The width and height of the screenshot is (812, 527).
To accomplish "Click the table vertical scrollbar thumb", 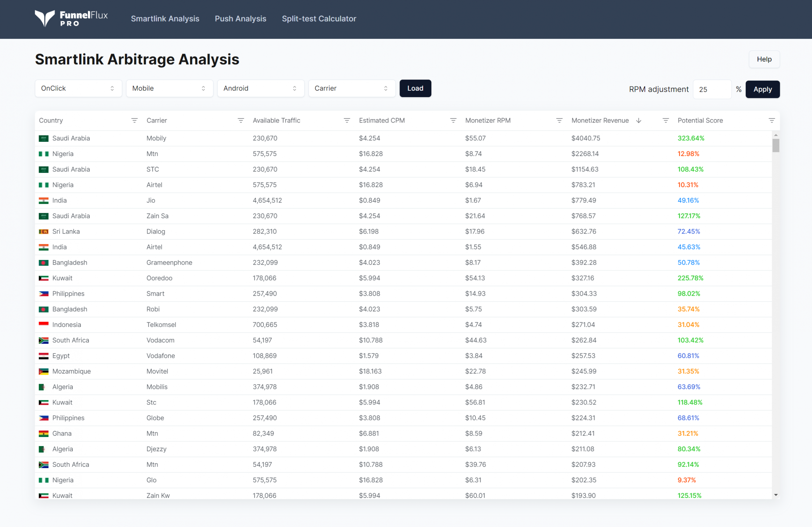I will coord(776,146).
